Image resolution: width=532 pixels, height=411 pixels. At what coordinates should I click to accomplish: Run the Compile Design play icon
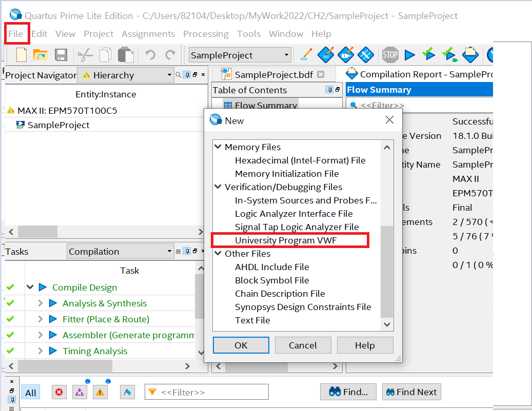coord(43,287)
